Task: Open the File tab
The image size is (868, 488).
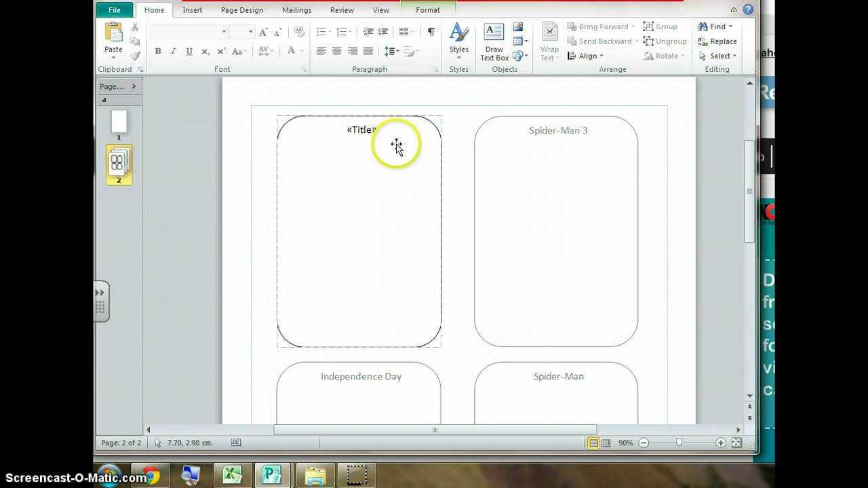Action: coord(114,10)
